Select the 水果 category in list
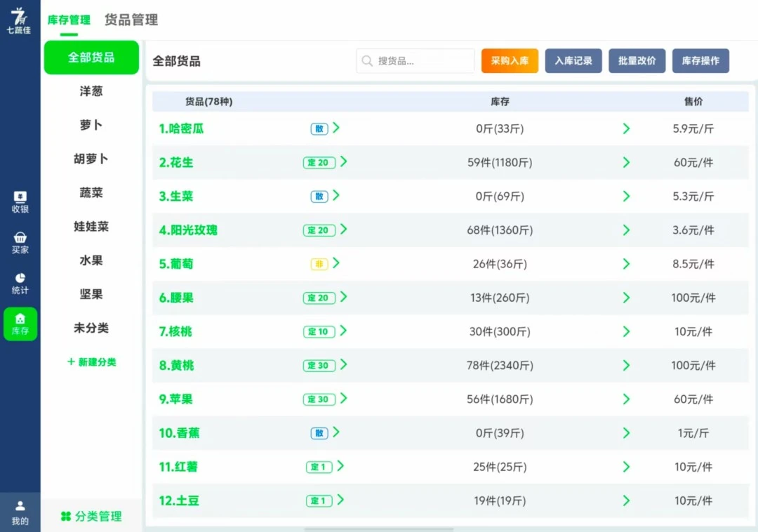The height and width of the screenshot is (532, 758). (x=91, y=260)
